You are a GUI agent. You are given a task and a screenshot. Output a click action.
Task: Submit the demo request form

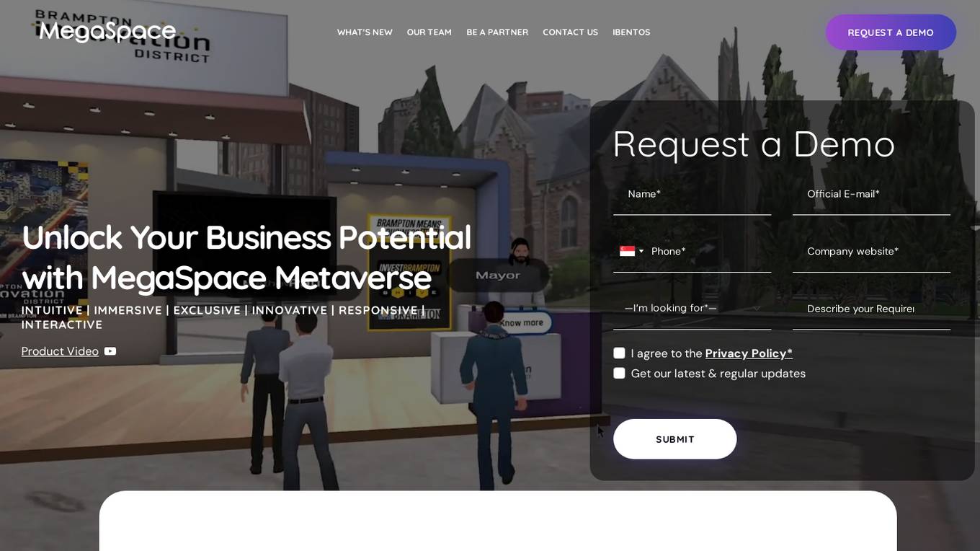[674, 439]
